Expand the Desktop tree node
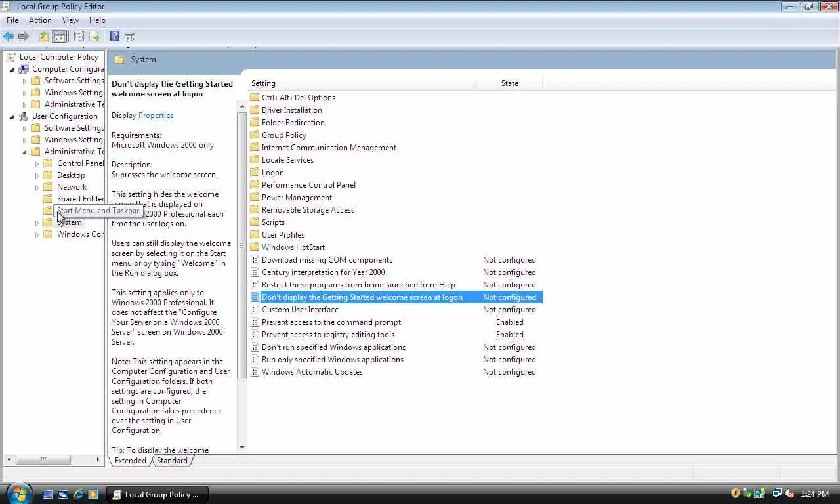840x504 pixels. (37, 176)
